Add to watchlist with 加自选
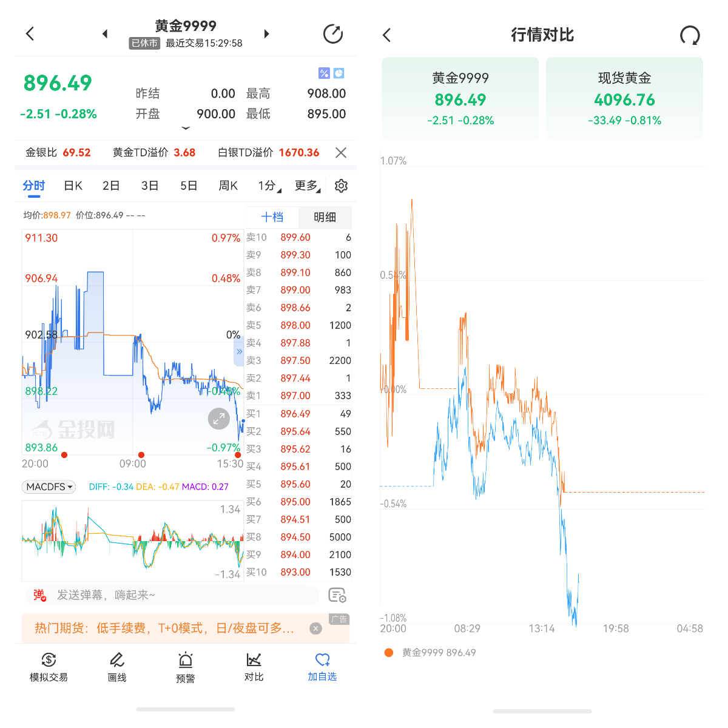Image resolution: width=728 pixels, height=728 pixels. (x=322, y=667)
